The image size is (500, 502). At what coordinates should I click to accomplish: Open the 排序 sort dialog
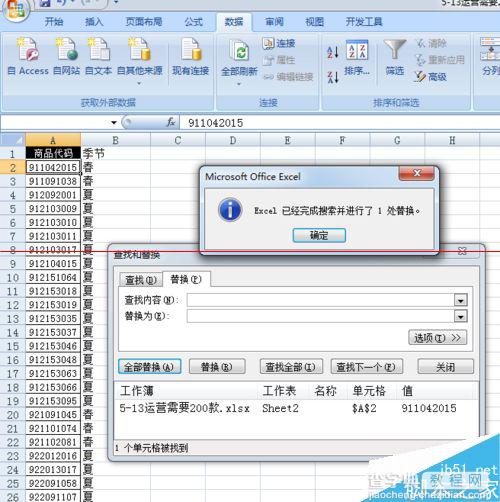coord(357,57)
